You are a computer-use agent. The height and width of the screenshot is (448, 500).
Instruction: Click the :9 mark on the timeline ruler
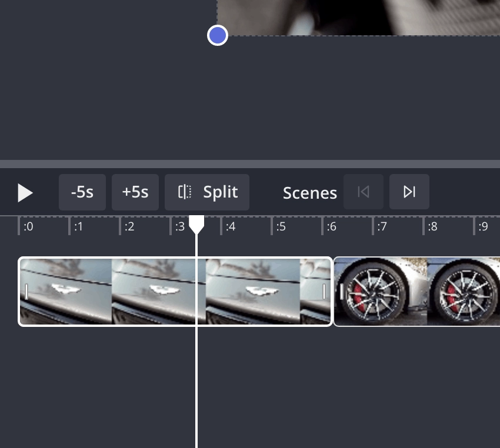click(482, 226)
